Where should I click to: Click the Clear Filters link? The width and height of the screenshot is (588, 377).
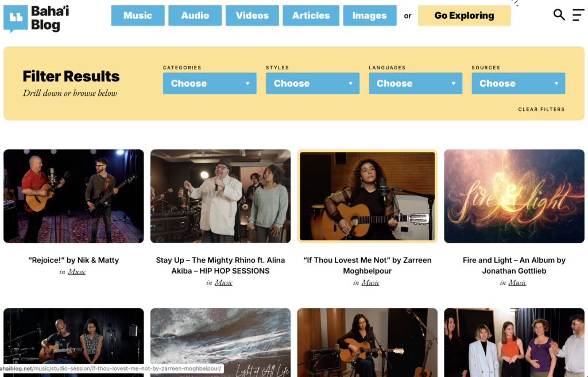click(x=541, y=109)
